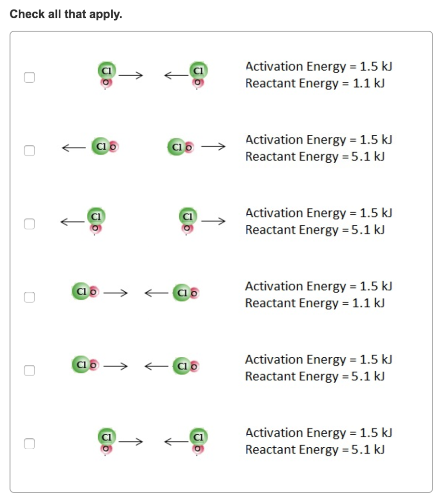Screen dimensions: 448x493
Task: Check the fourth option with Reactant Energy 1.1 kJ
Action: (29, 297)
